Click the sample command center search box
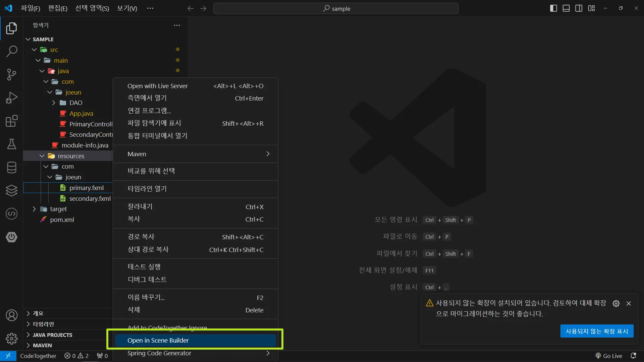The image size is (644, 362). click(x=336, y=8)
